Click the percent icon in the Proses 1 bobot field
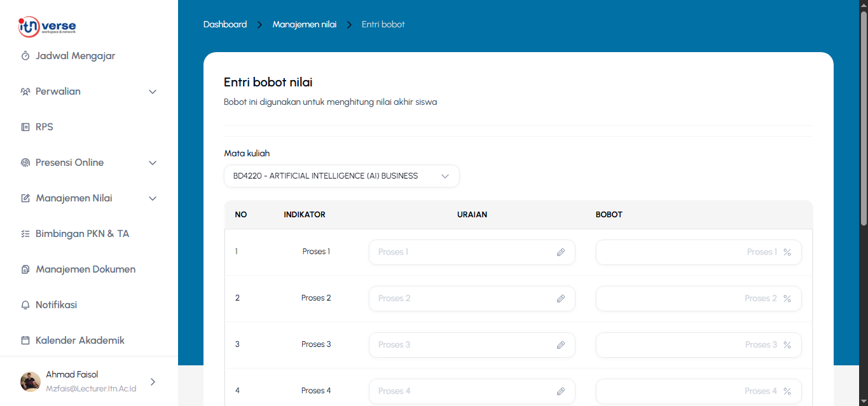Viewport: 868px width, 406px height. pyautogui.click(x=787, y=252)
